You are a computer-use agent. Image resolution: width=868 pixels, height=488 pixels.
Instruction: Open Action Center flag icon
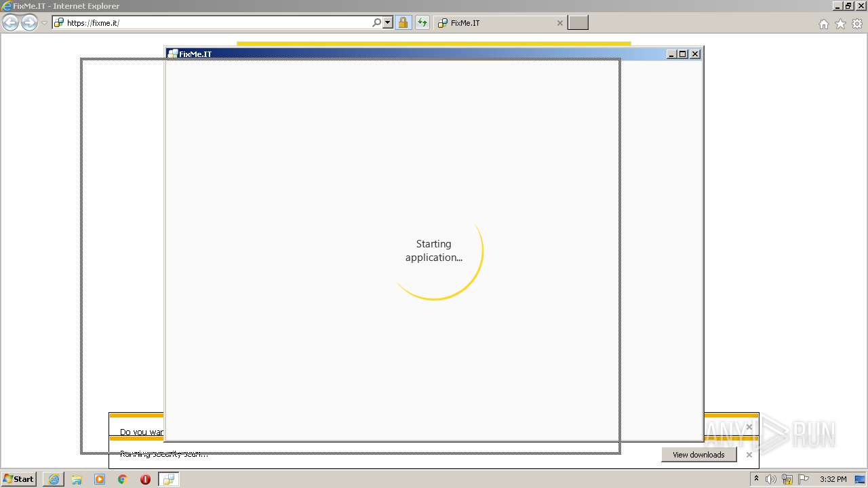pos(804,479)
